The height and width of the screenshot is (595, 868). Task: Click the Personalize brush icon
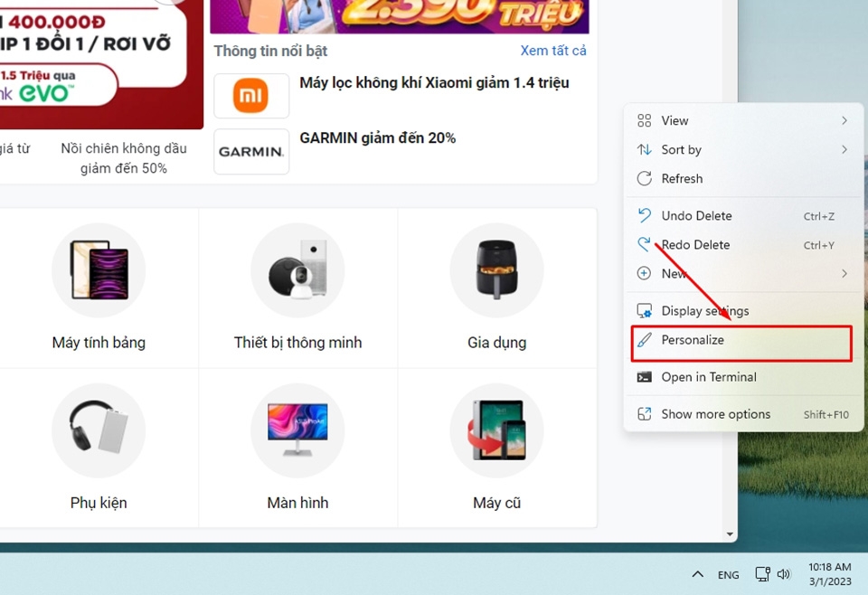coord(644,340)
